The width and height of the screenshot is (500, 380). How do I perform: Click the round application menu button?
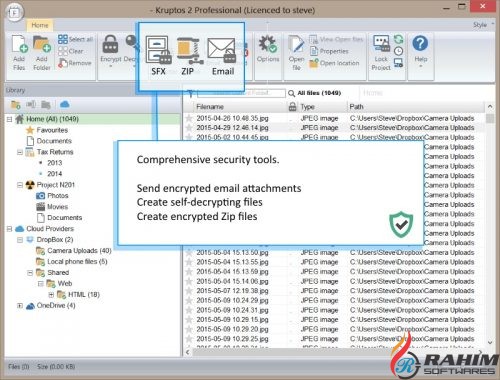pos(14,13)
